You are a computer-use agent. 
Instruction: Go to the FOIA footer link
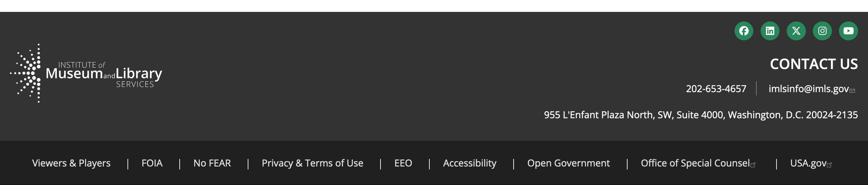pyautogui.click(x=152, y=163)
